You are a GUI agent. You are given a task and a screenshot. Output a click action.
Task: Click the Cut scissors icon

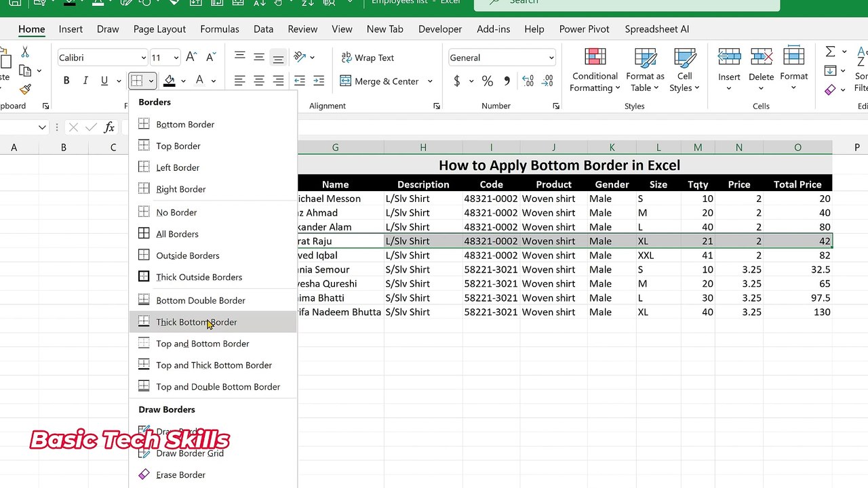point(25,52)
